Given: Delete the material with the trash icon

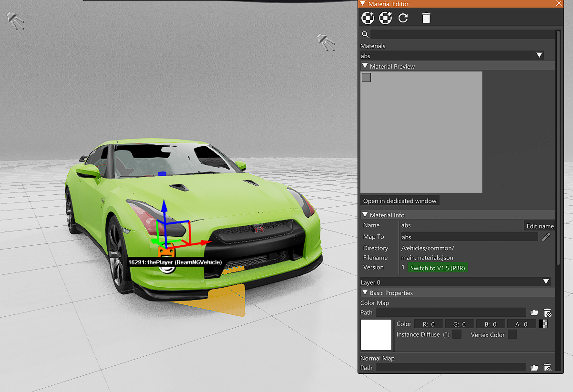Looking at the screenshot, I should click(426, 19).
